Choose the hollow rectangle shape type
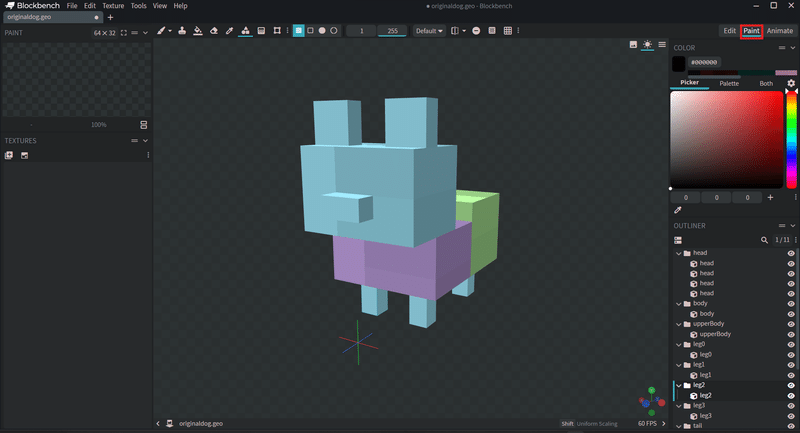800x433 pixels. 310,31
